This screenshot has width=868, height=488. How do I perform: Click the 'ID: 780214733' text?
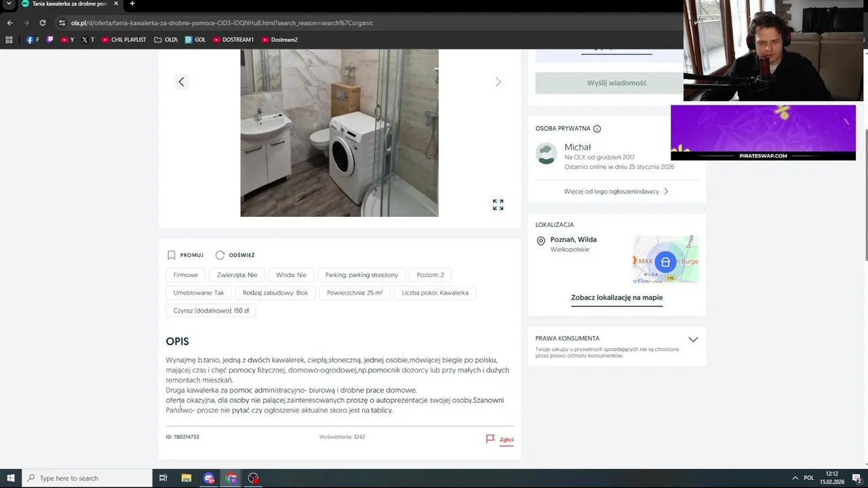pyautogui.click(x=182, y=437)
